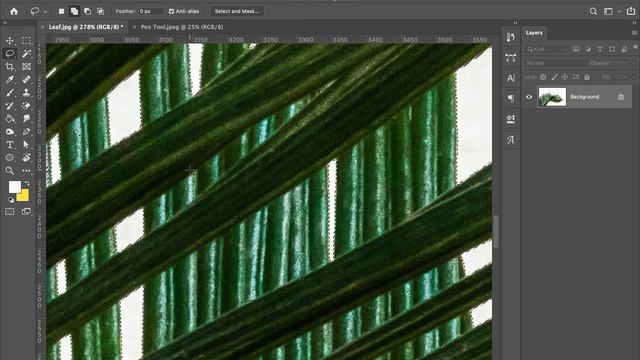Screen dimensions: 640x360
Task: Select the History Brush tool
Action: pos(10,106)
